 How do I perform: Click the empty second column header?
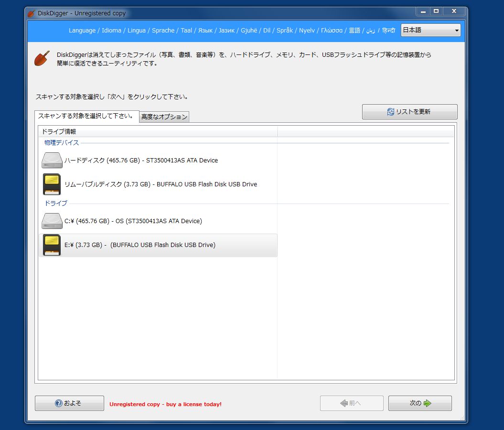point(366,131)
